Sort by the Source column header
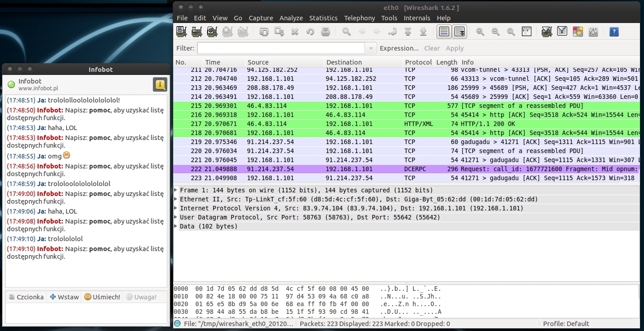The width and height of the screenshot is (644, 331). (x=285, y=62)
